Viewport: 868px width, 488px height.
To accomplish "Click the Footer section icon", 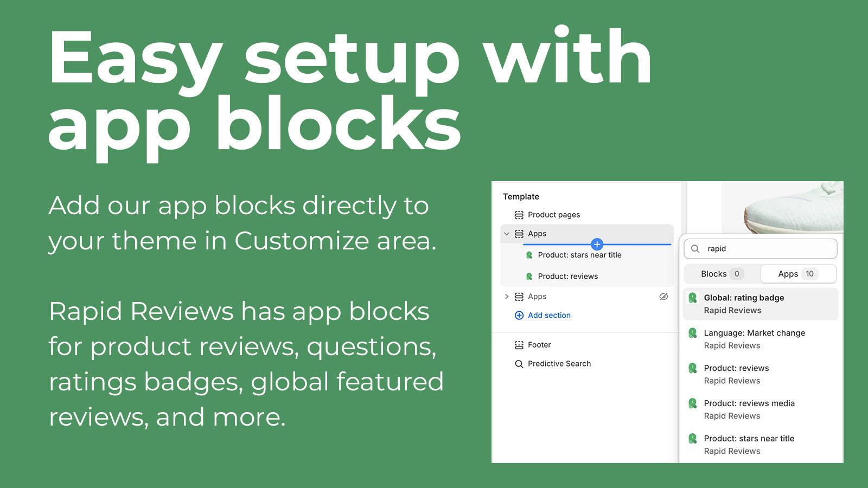I will (519, 345).
